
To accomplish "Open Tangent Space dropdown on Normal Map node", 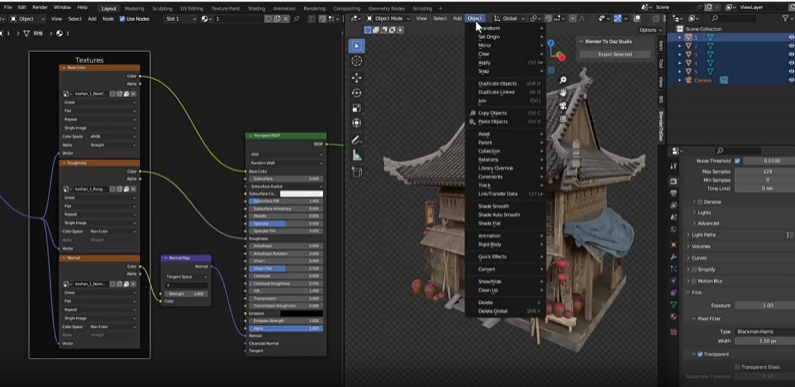I will click(186, 277).
